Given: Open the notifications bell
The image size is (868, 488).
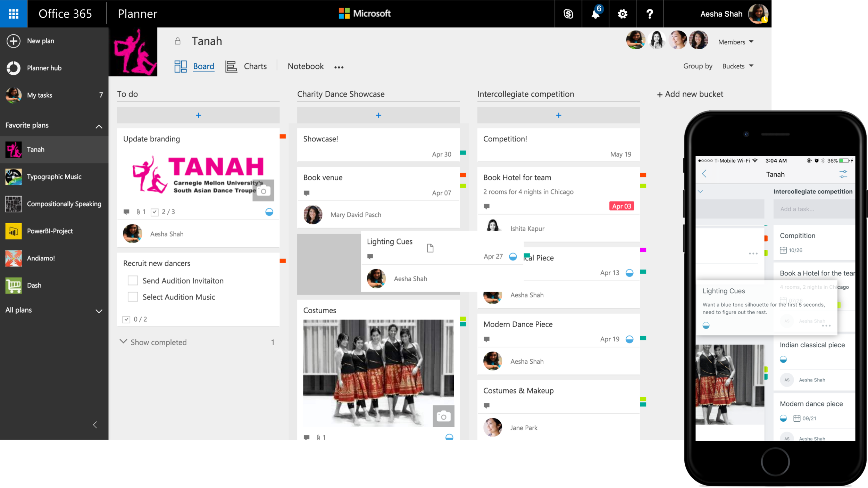Looking at the screenshot, I should click(x=595, y=14).
